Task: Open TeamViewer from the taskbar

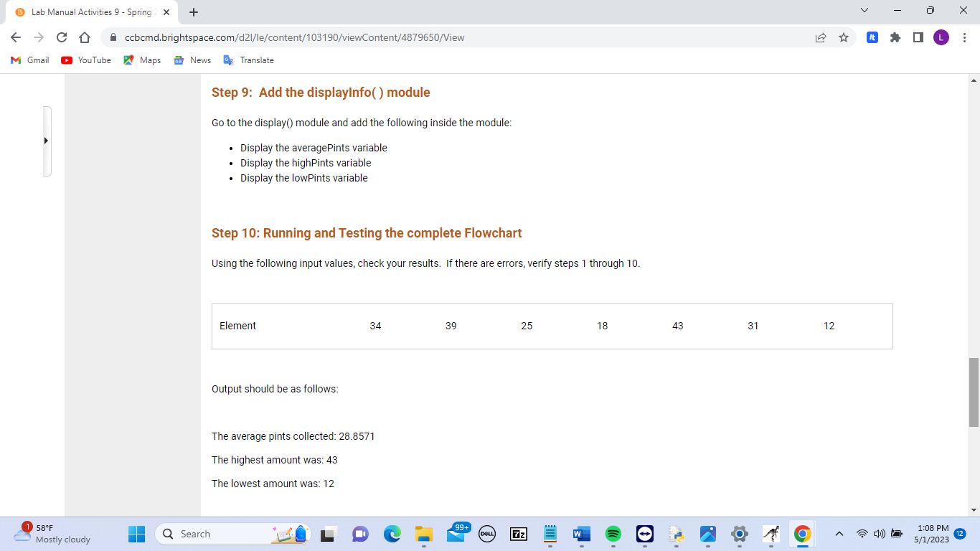Action: (644, 534)
